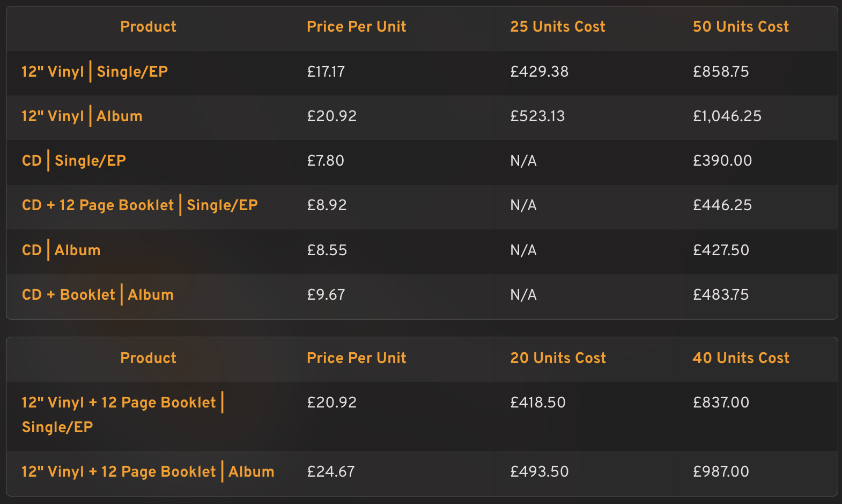Select the £987.00 cost cell

tap(721, 472)
